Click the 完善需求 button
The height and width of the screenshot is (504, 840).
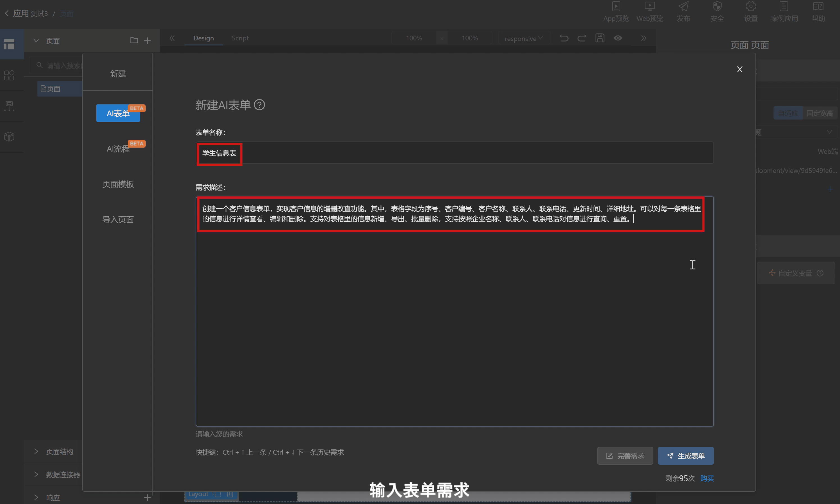point(625,456)
